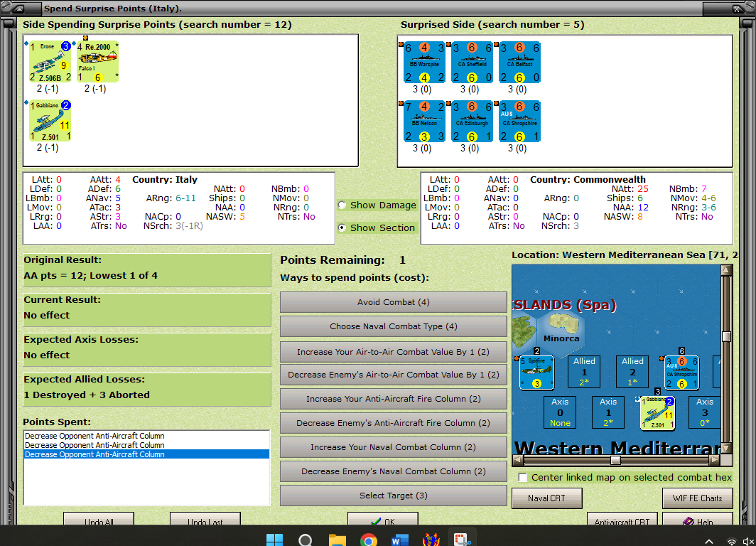Open File Explorer from taskbar

click(x=337, y=540)
